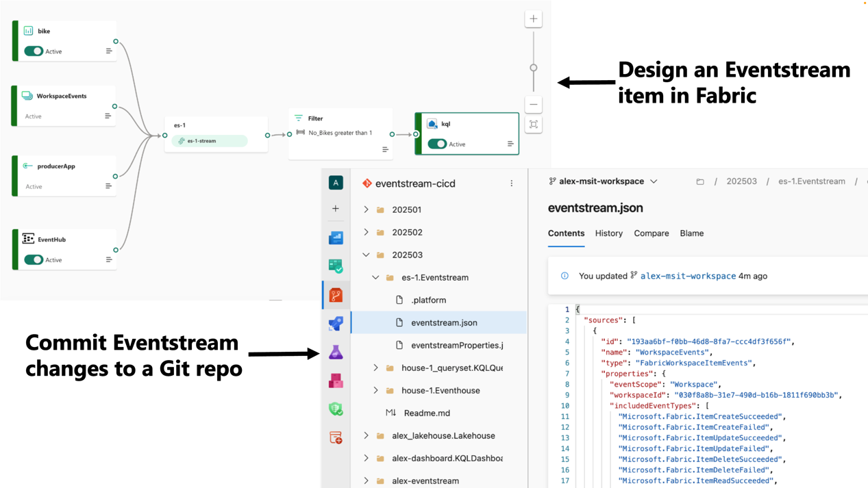Toggle the bike source Active switch
The height and width of the screenshot is (488, 868).
tap(34, 51)
